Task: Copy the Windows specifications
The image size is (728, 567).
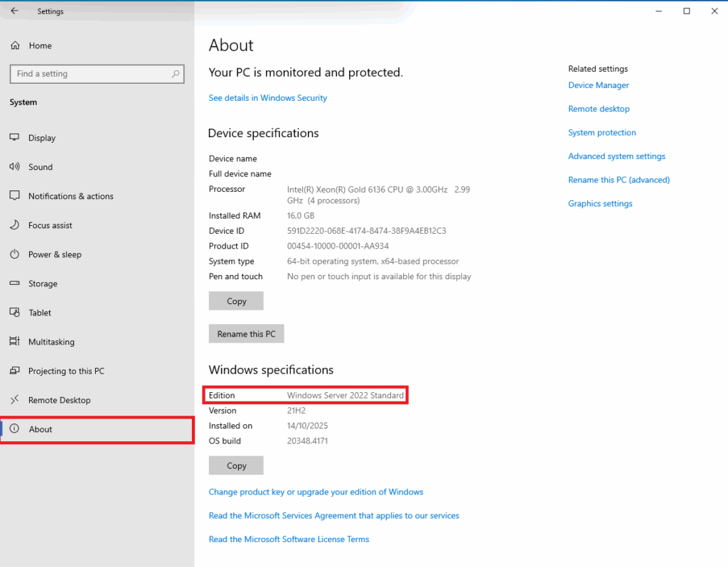Action: tap(236, 466)
